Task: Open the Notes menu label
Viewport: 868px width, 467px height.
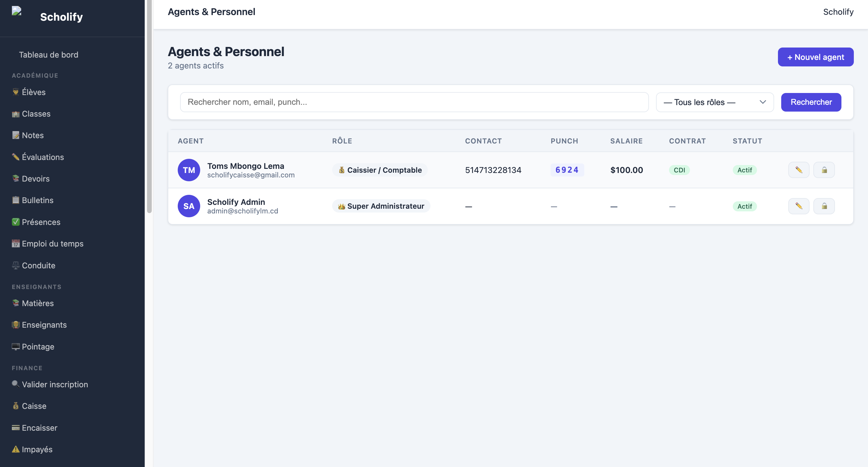Action: click(33, 135)
